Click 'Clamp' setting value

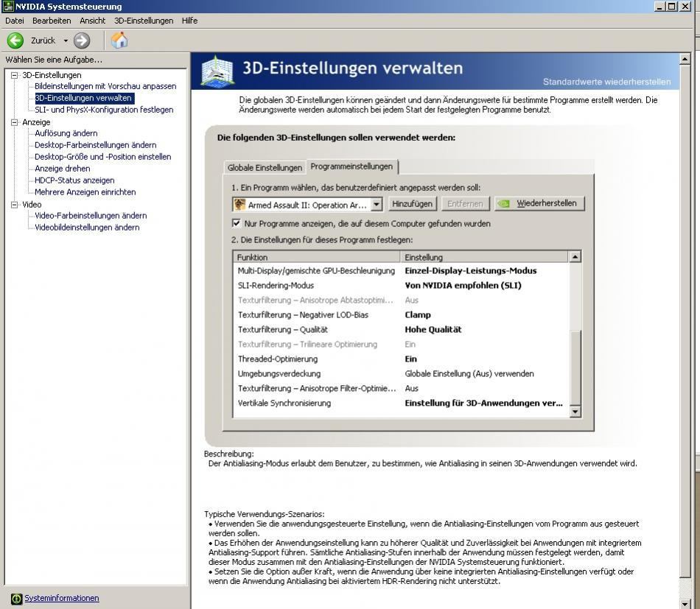417,315
